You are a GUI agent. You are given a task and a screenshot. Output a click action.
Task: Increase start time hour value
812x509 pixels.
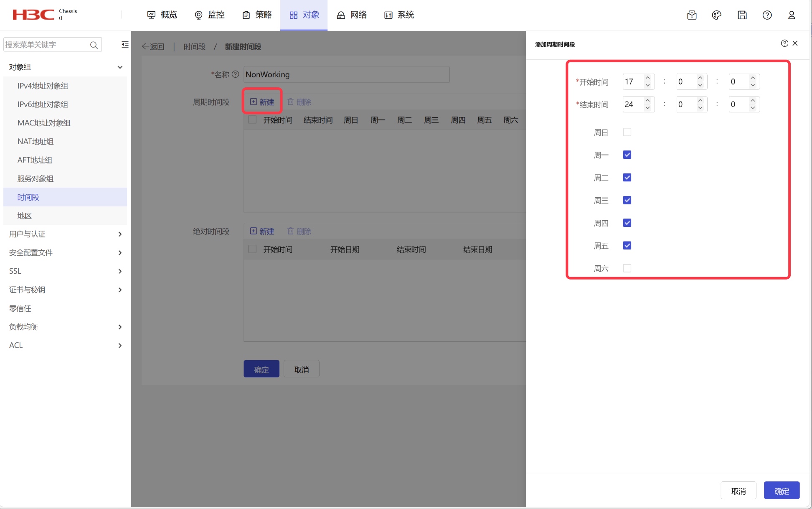647,78
